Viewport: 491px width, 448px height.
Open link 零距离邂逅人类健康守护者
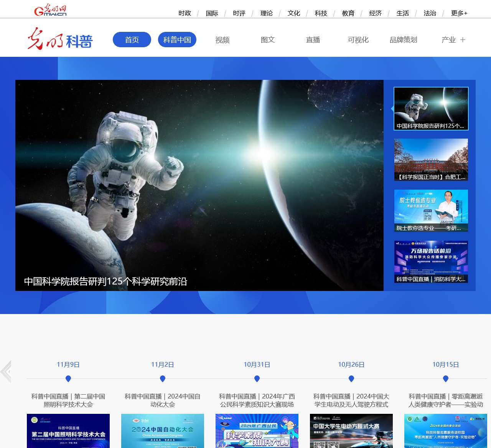coord(446,400)
